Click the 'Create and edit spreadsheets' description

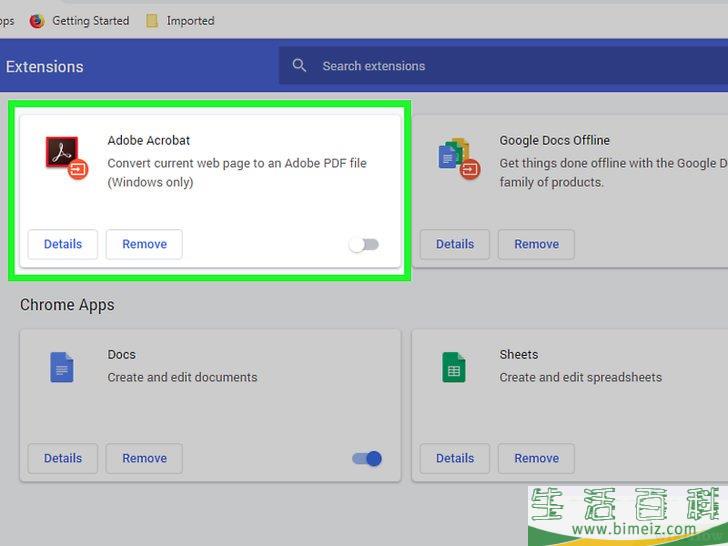click(x=581, y=377)
